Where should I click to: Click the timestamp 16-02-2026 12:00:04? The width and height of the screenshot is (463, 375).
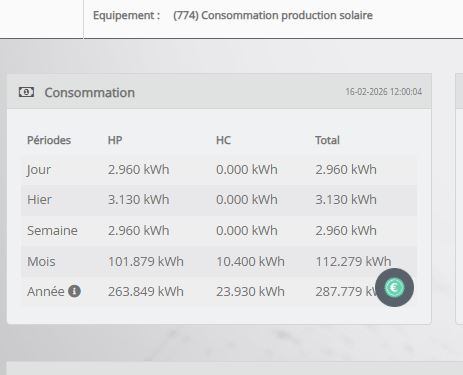point(384,92)
